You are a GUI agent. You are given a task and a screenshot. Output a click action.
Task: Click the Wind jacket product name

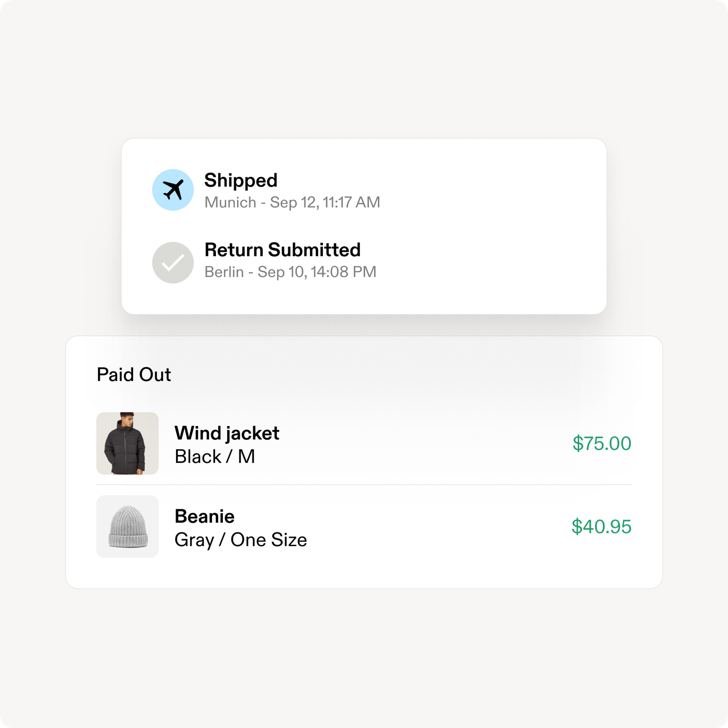pos(227,433)
